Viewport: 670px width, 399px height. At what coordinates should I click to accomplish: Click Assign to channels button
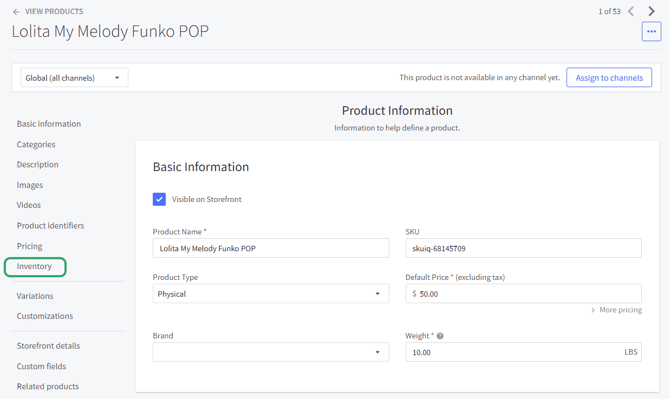[x=609, y=78]
